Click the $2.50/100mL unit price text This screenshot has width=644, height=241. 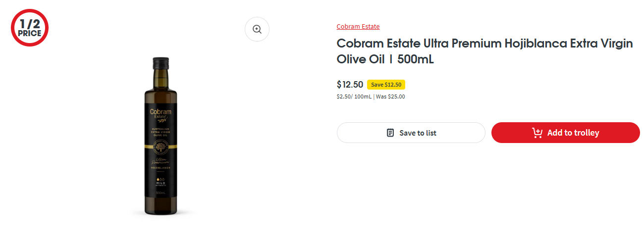(354, 96)
